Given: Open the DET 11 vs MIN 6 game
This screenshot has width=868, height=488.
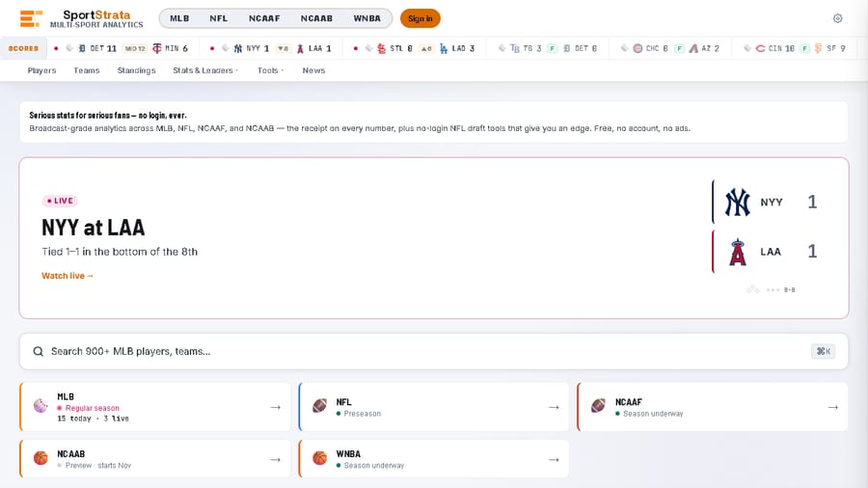Looking at the screenshot, I should (121, 48).
